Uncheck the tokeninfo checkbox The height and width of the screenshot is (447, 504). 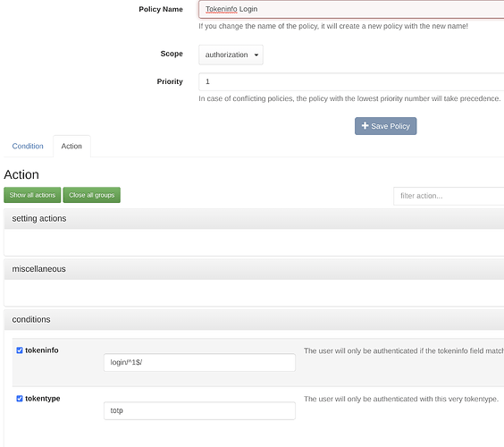20,350
